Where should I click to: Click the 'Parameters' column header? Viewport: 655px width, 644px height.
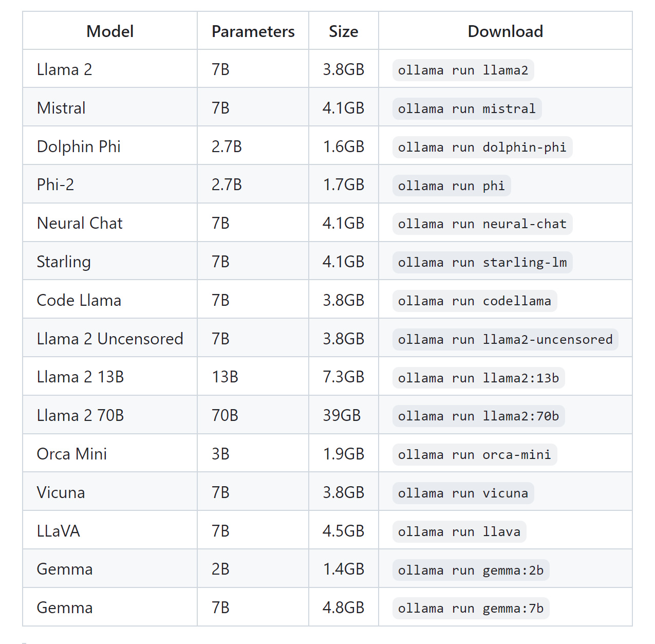point(253,31)
